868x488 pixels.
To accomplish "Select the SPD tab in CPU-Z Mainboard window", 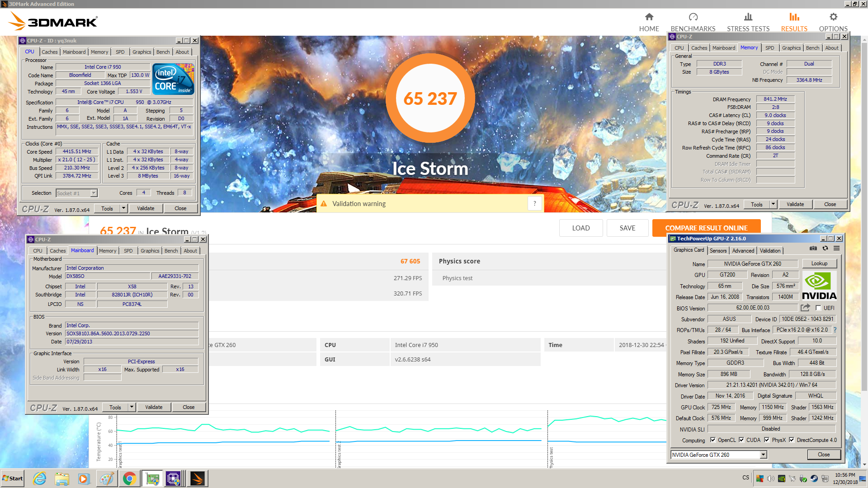I will [128, 251].
